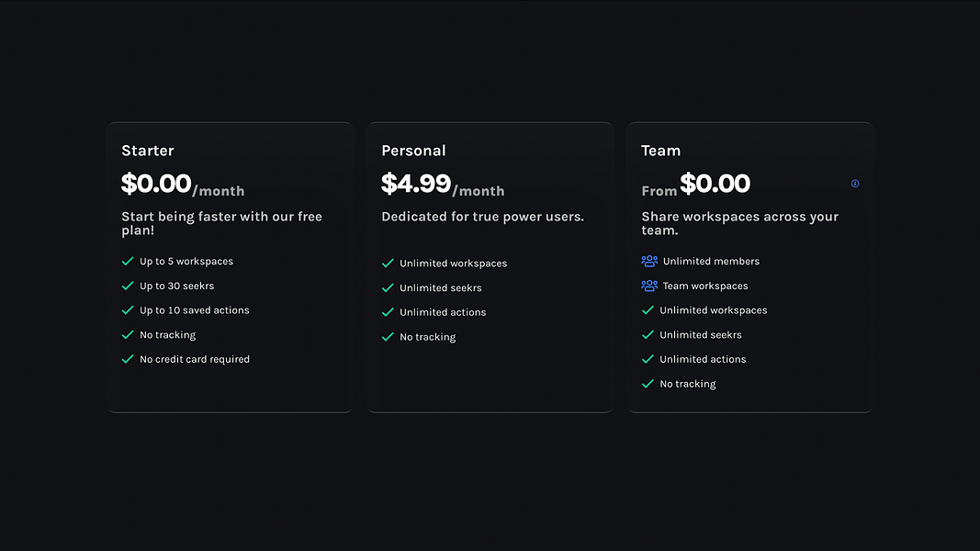Image resolution: width=980 pixels, height=551 pixels.
Task: Click checkmark beside Up to 10 saved actions
Action: [x=128, y=310]
